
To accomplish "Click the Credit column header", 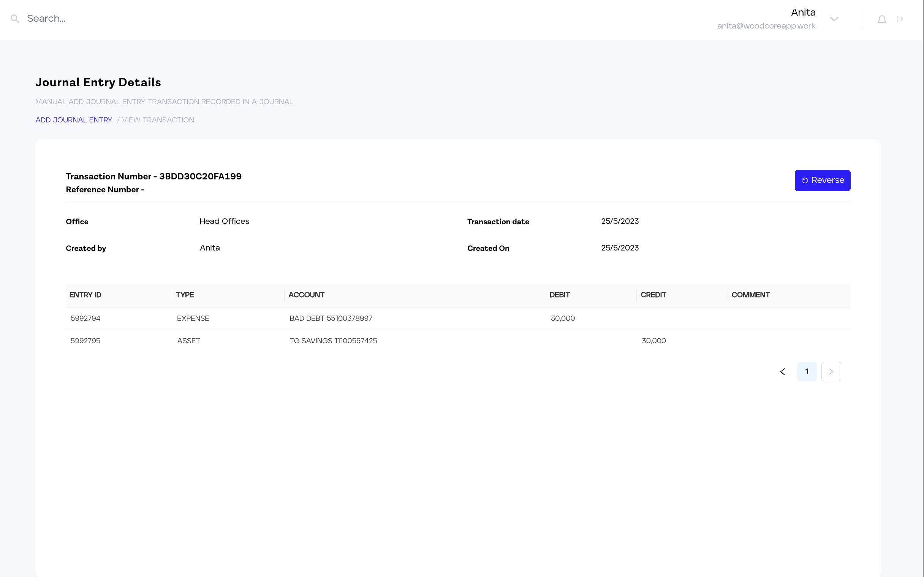I will click(x=653, y=295).
